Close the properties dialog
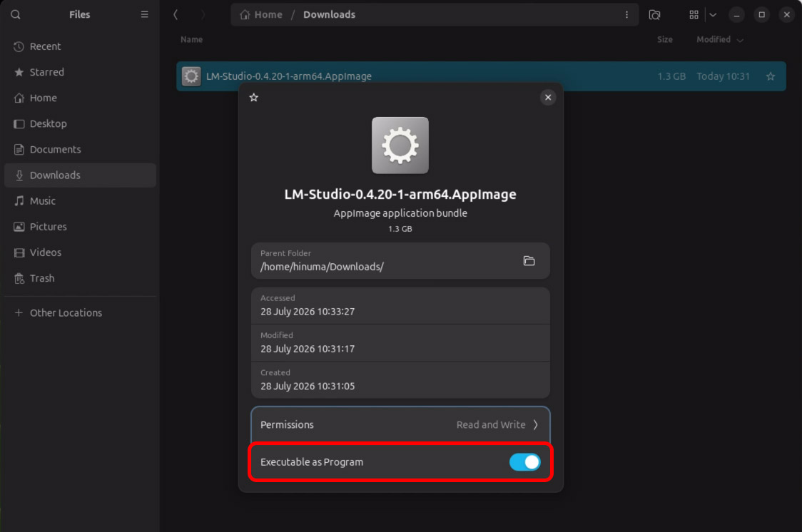 [548, 97]
